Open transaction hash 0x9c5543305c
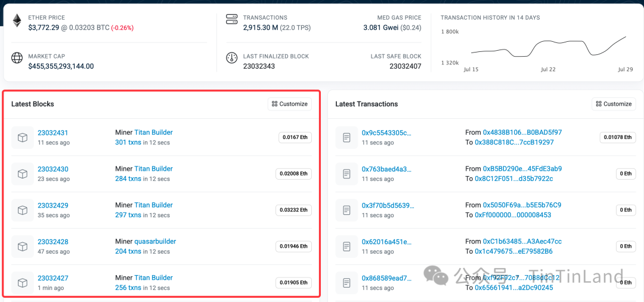The height and width of the screenshot is (302, 644). click(x=386, y=132)
